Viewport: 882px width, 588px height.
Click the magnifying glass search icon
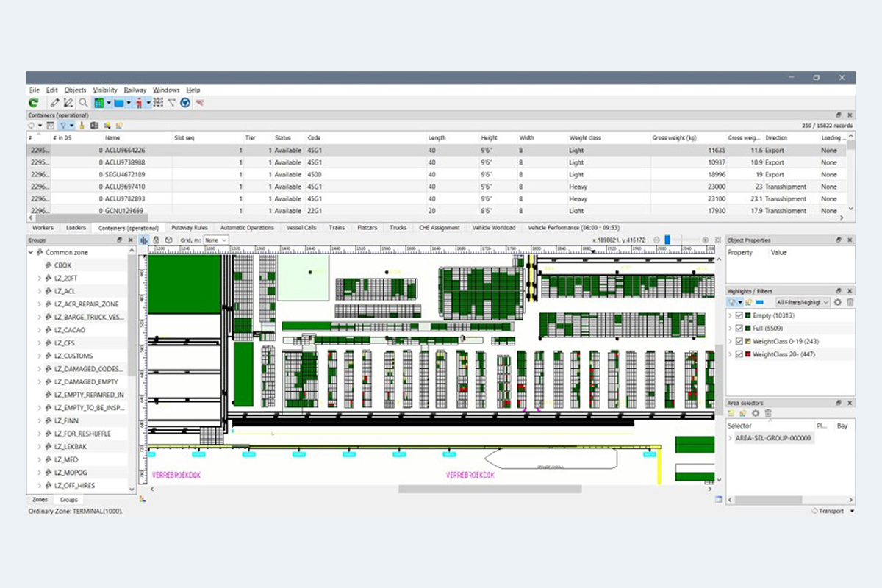pyautogui.click(x=84, y=103)
